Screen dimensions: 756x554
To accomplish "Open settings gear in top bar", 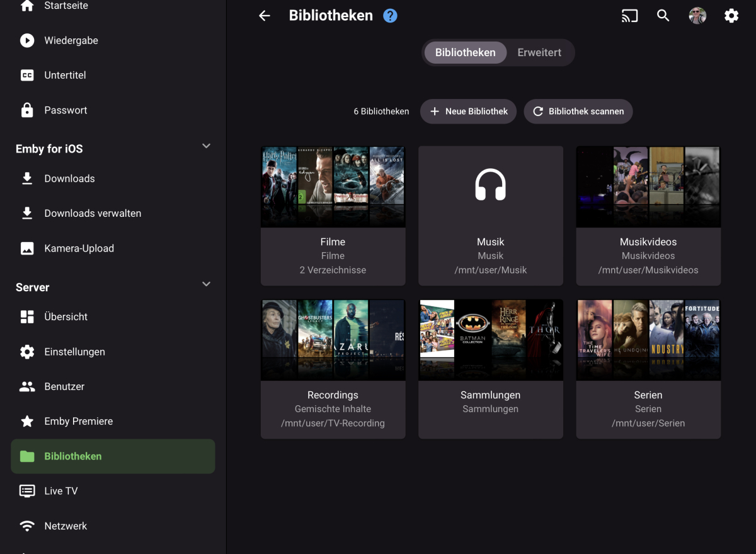I will click(x=731, y=16).
